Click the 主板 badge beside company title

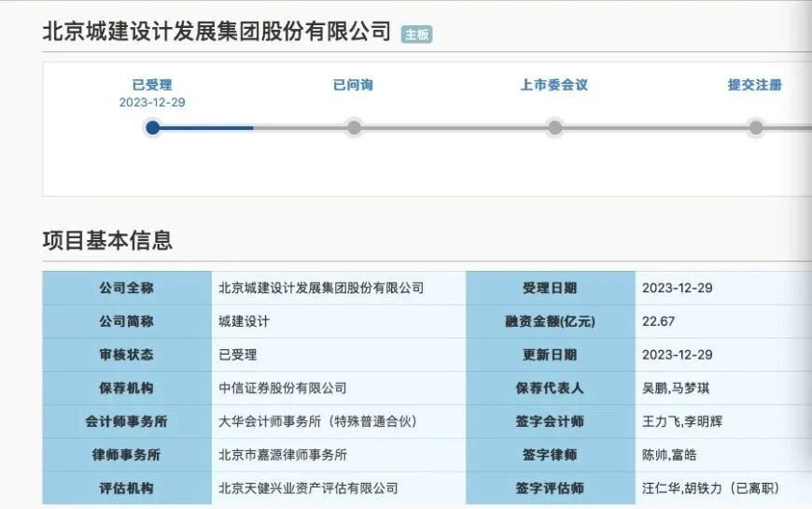[416, 35]
